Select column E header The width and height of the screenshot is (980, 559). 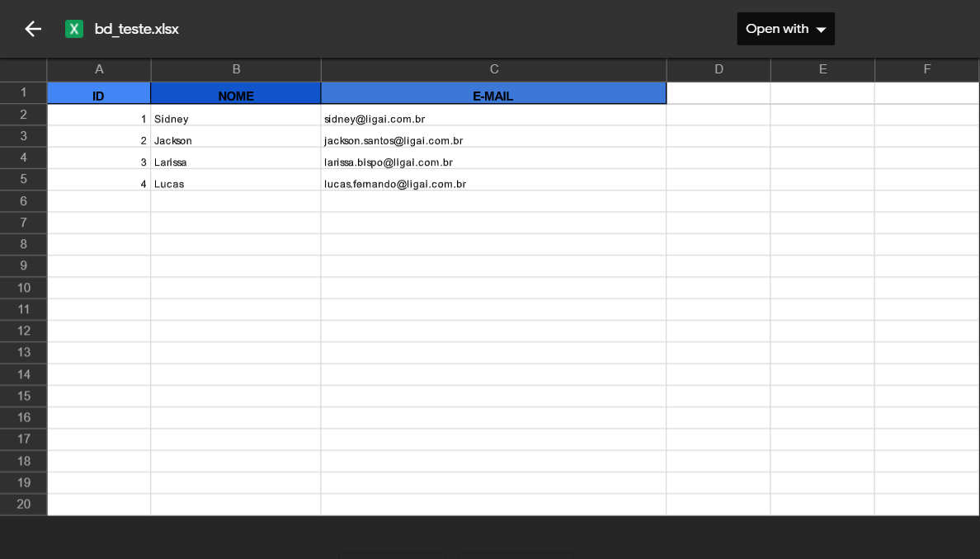(x=822, y=69)
